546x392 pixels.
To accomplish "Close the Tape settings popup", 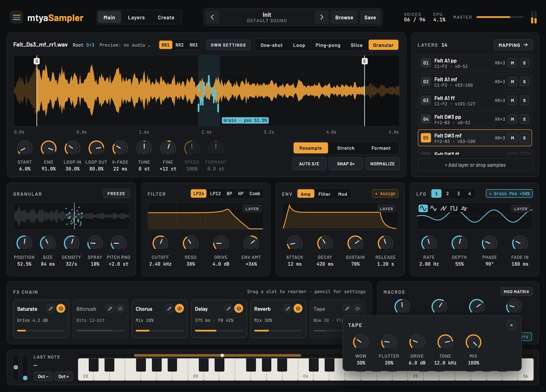I will coord(511,325).
